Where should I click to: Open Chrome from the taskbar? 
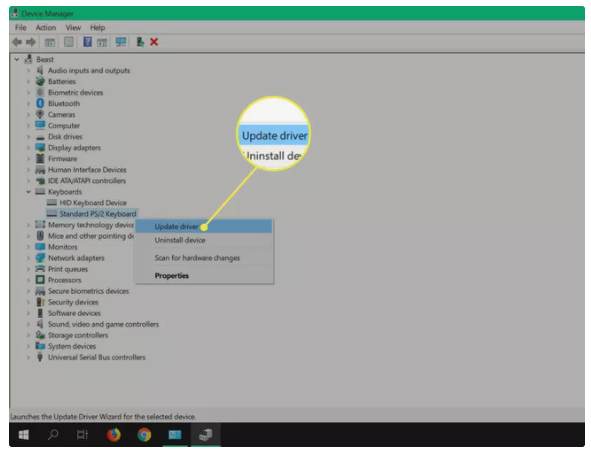coord(144,435)
